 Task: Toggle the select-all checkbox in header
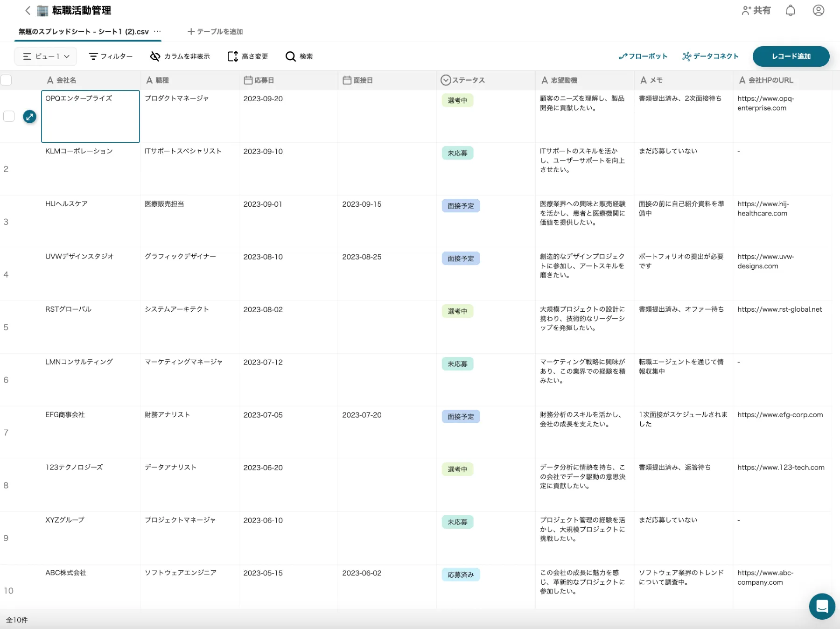point(6,80)
